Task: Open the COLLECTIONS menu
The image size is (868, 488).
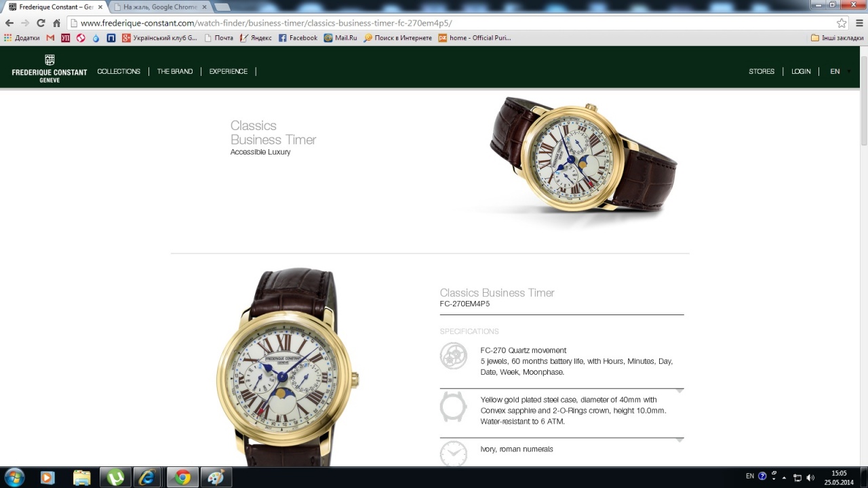Action: pos(119,71)
